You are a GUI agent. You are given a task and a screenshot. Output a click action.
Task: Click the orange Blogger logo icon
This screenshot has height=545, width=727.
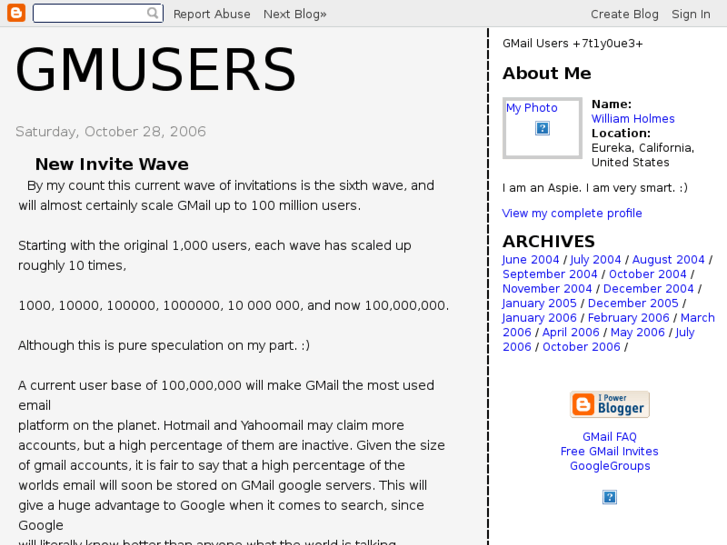tap(16, 13)
